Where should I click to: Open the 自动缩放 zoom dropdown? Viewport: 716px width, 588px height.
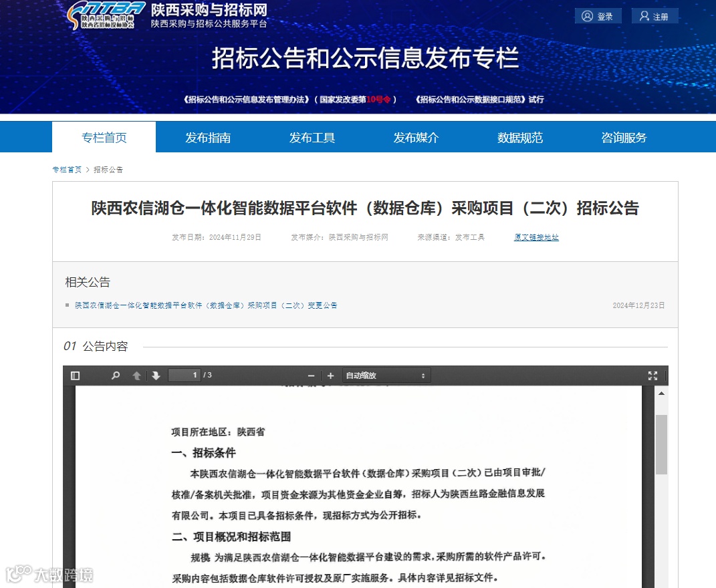386,376
